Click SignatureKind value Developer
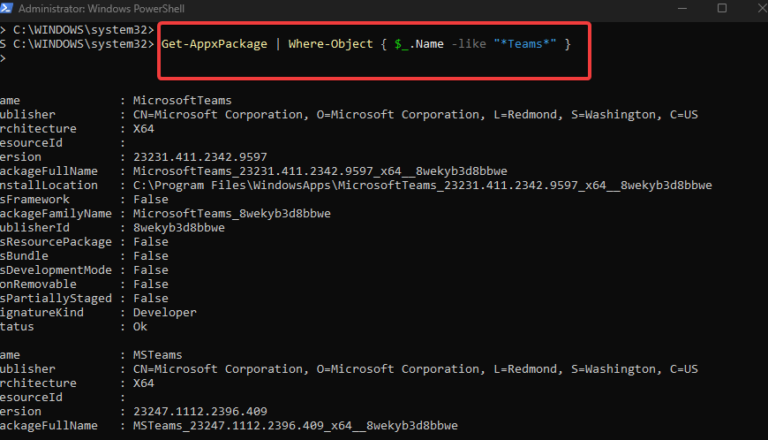 [165, 313]
